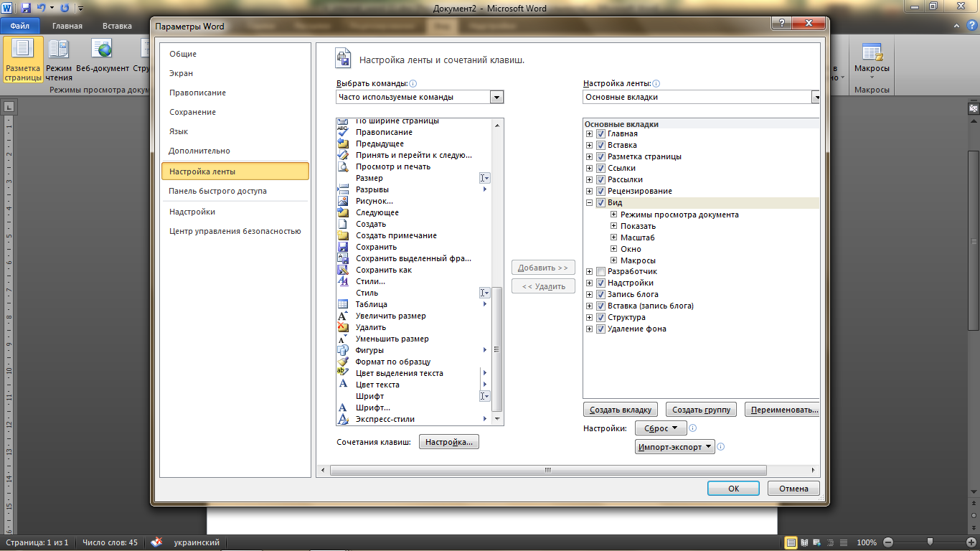Image resolution: width=980 pixels, height=551 pixels.
Task: Uncheck the Вставка tab checkbox
Action: (x=600, y=146)
